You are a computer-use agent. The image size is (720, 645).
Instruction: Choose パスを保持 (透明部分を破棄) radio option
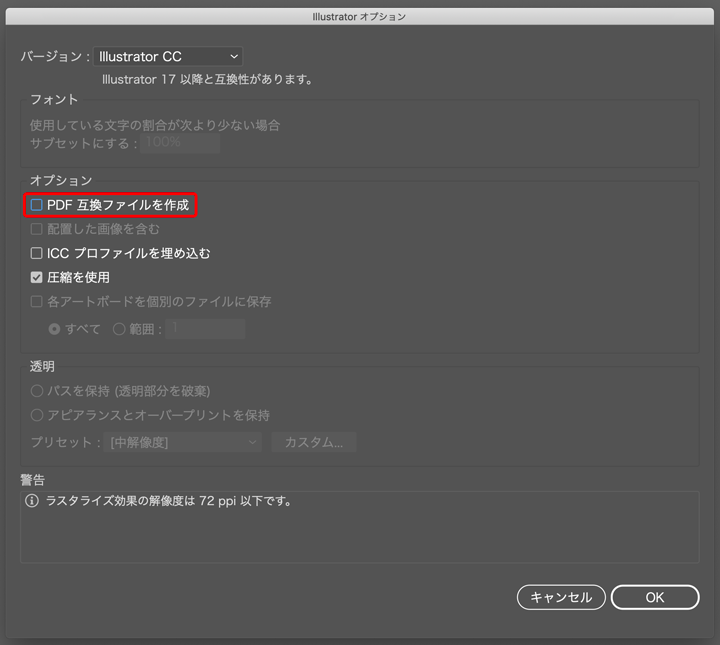[37, 391]
